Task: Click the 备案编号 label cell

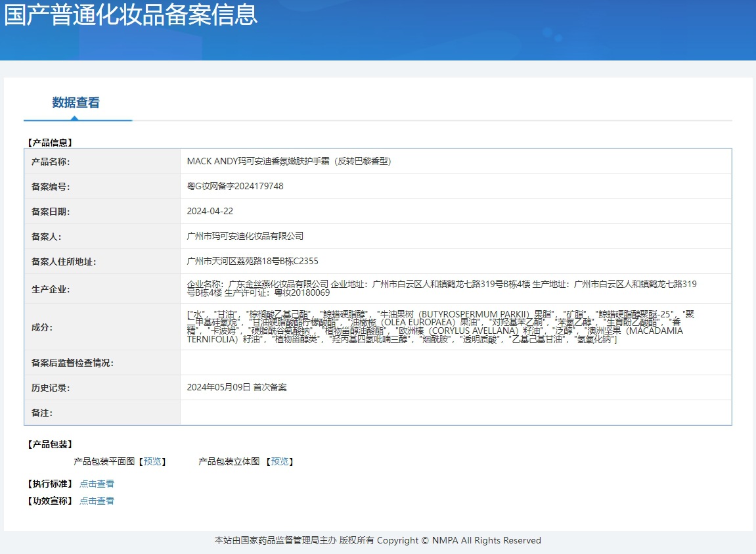Action: pyautogui.click(x=102, y=187)
